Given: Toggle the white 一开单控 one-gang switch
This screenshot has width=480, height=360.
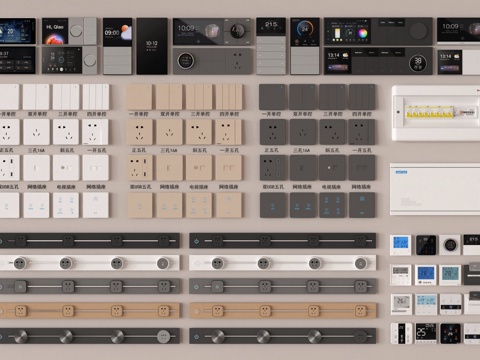Looking at the screenshot, I should click(9, 97).
